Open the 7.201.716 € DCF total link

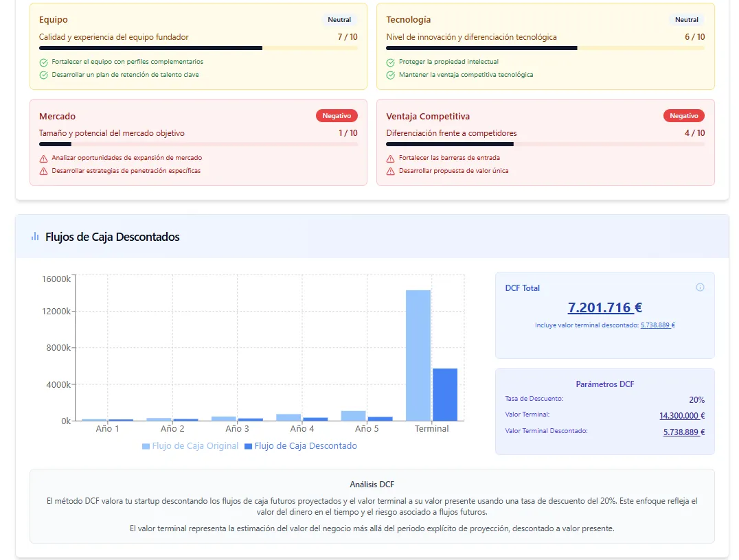604,307
